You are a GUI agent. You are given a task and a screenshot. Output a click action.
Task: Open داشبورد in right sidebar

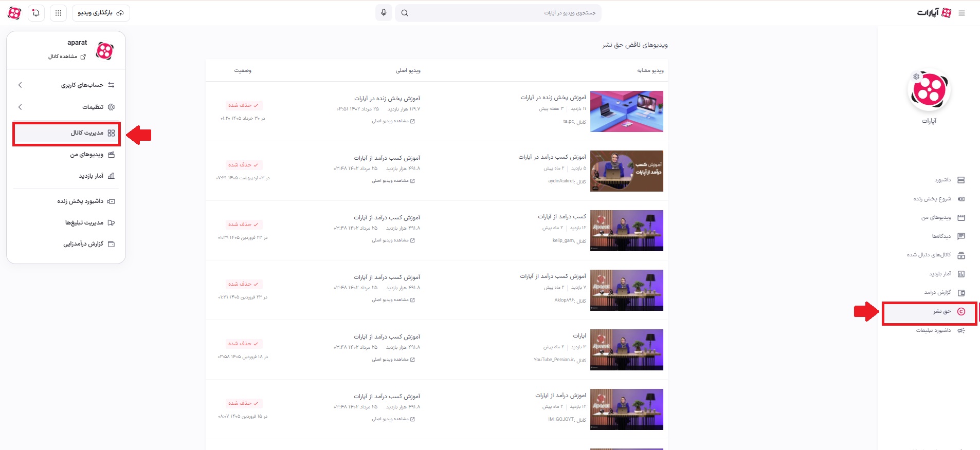tap(949, 180)
